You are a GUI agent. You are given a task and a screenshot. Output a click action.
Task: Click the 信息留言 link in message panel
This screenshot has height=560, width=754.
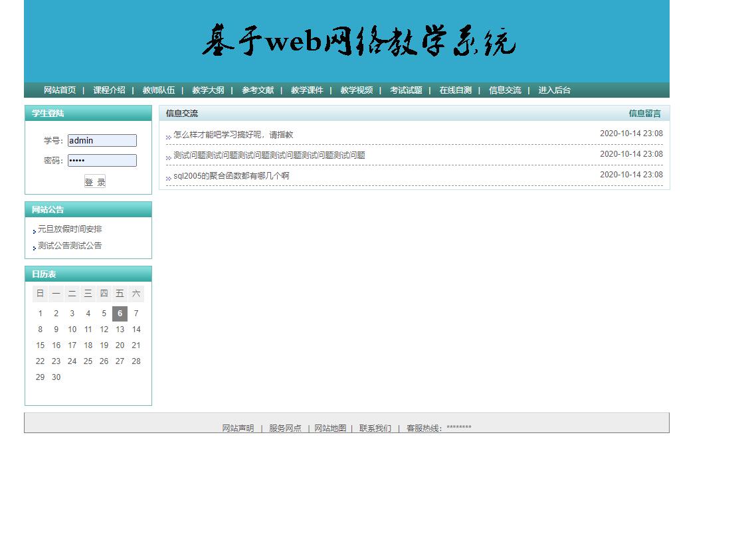point(644,113)
